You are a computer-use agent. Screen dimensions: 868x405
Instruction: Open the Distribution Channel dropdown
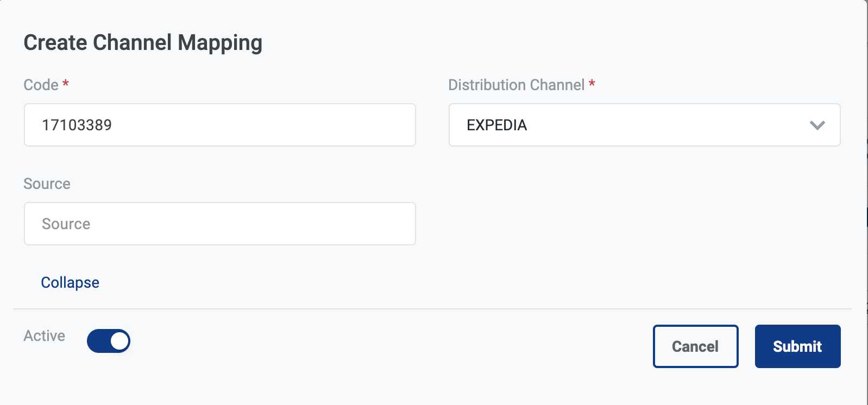(644, 125)
